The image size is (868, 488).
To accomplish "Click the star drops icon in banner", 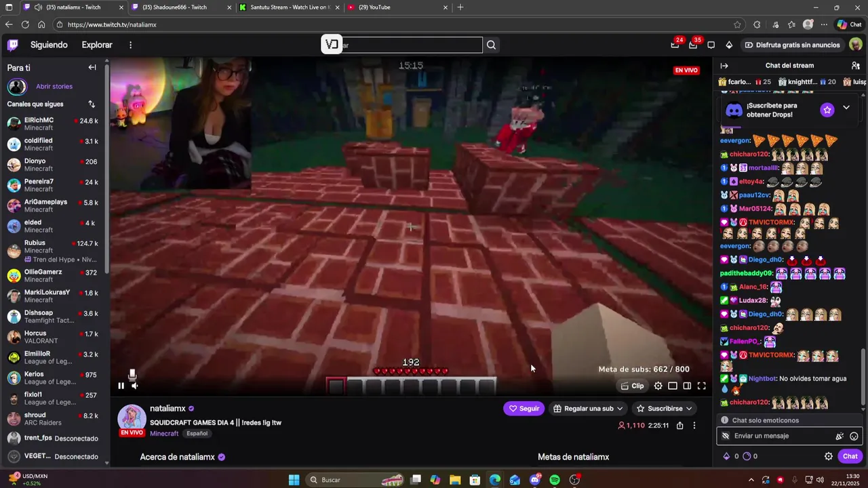I will point(827,110).
